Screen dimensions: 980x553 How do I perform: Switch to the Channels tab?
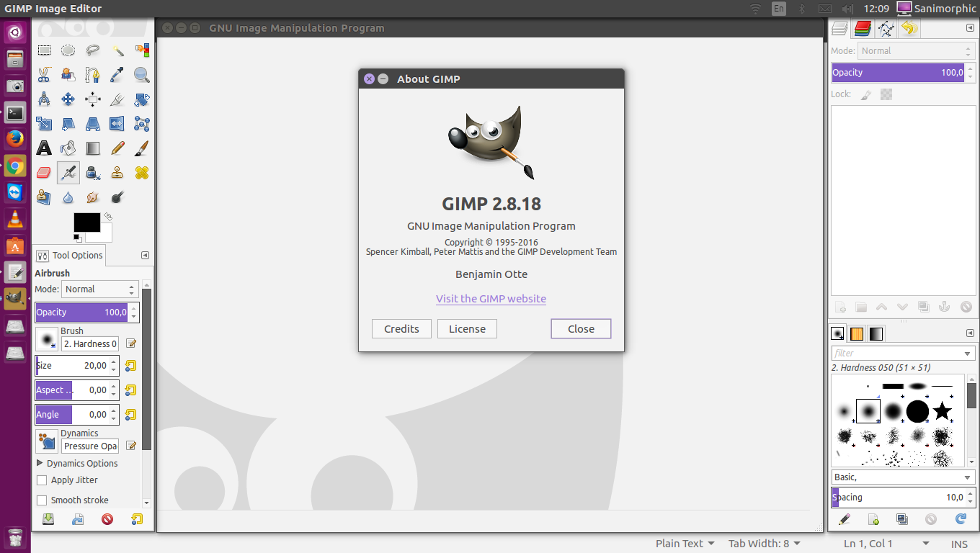click(863, 29)
